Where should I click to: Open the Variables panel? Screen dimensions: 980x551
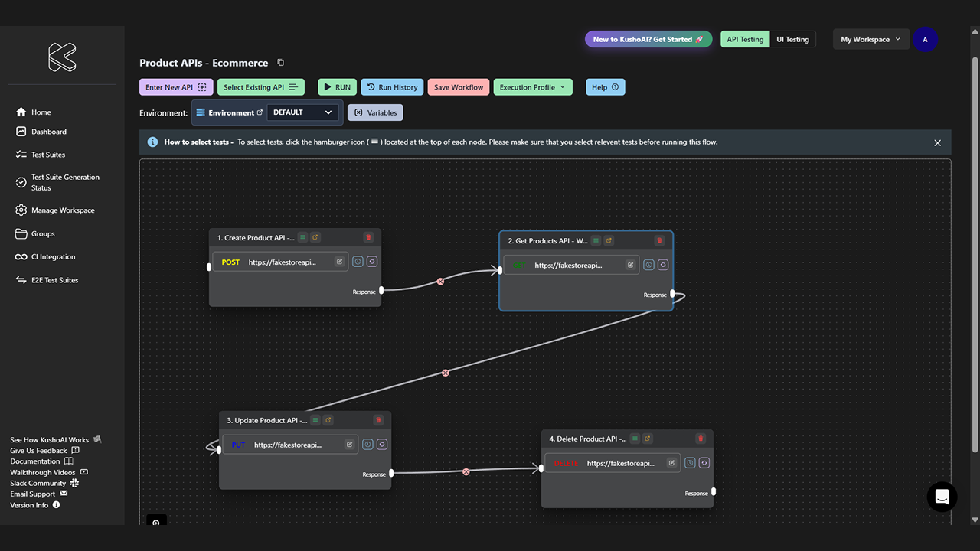pyautogui.click(x=375, y=112)
